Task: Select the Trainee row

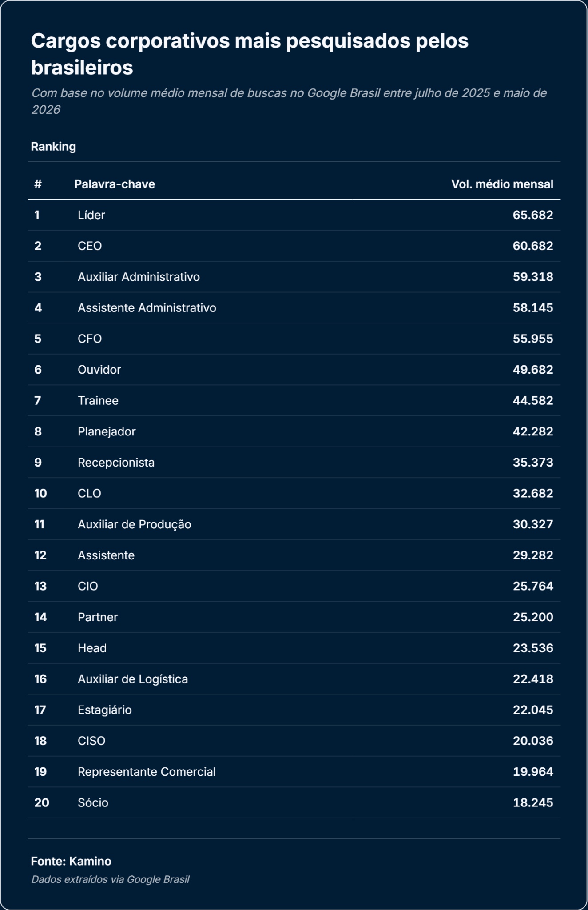Action: click(294, 400)
